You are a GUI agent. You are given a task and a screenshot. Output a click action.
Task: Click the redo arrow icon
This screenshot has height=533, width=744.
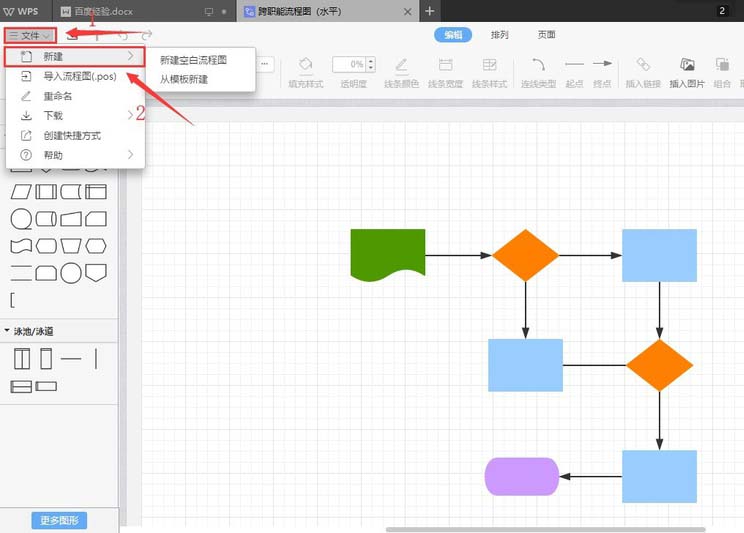click(147, 35)
